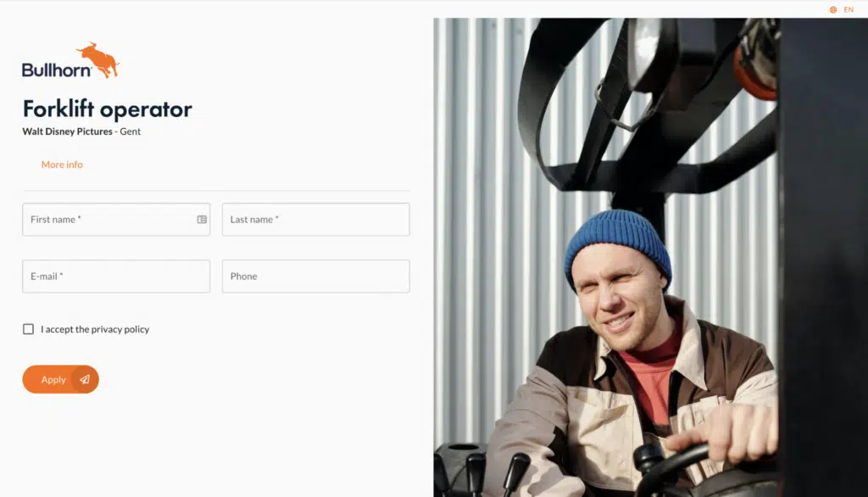The height and width of the screenshot is (497, 868).
Task: Open the More info link
Action: (x=62, y=165)
